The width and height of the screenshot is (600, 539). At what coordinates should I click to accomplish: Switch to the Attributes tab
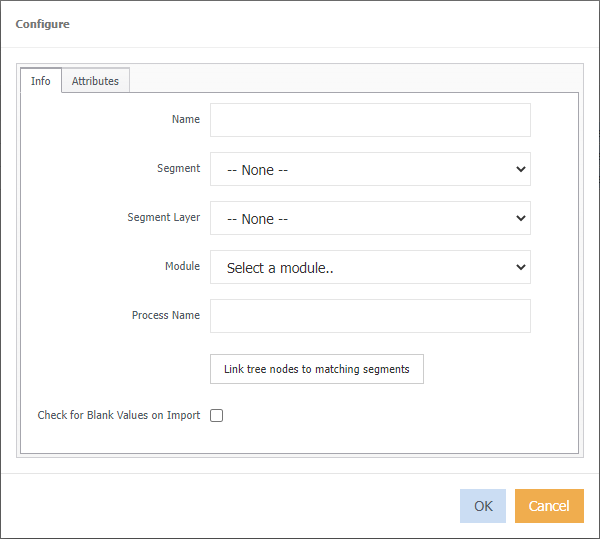click(95, 81)
